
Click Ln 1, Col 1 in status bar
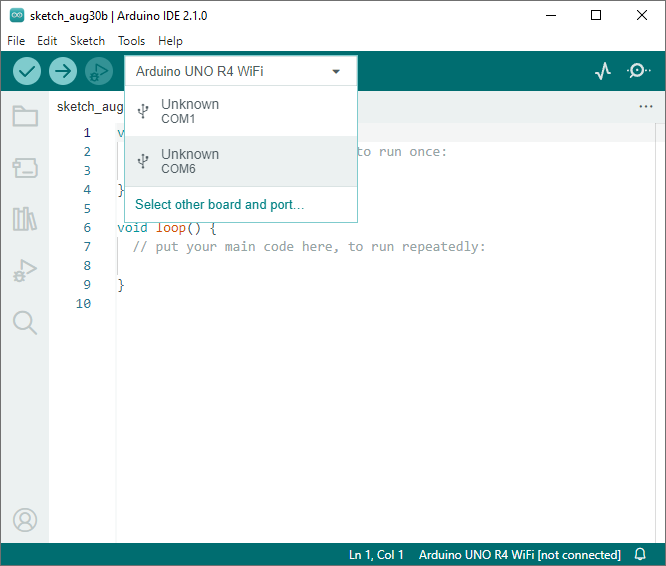[376, 555]
